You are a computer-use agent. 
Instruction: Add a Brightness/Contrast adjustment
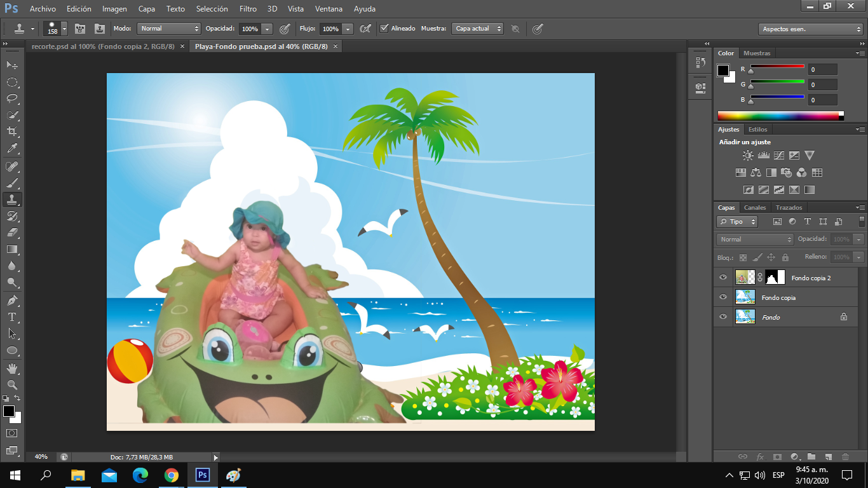coord(748,155)
